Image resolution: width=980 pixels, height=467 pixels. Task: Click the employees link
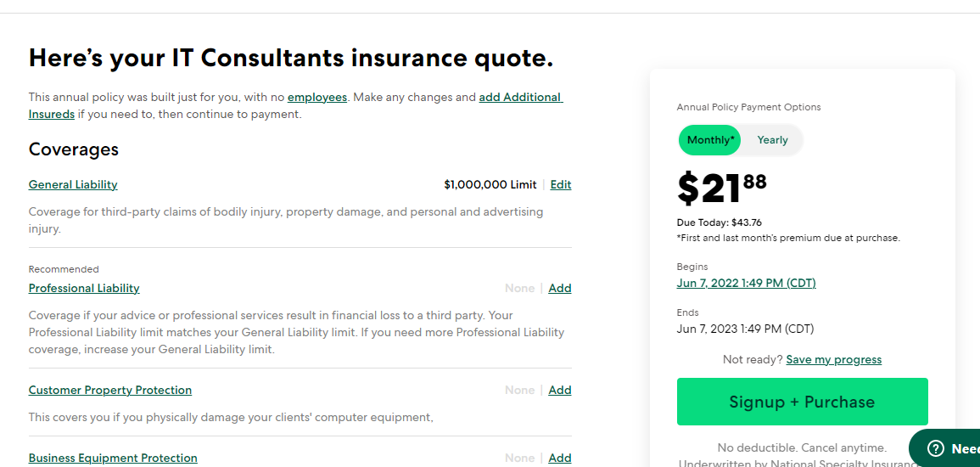(x=316, y=98)
